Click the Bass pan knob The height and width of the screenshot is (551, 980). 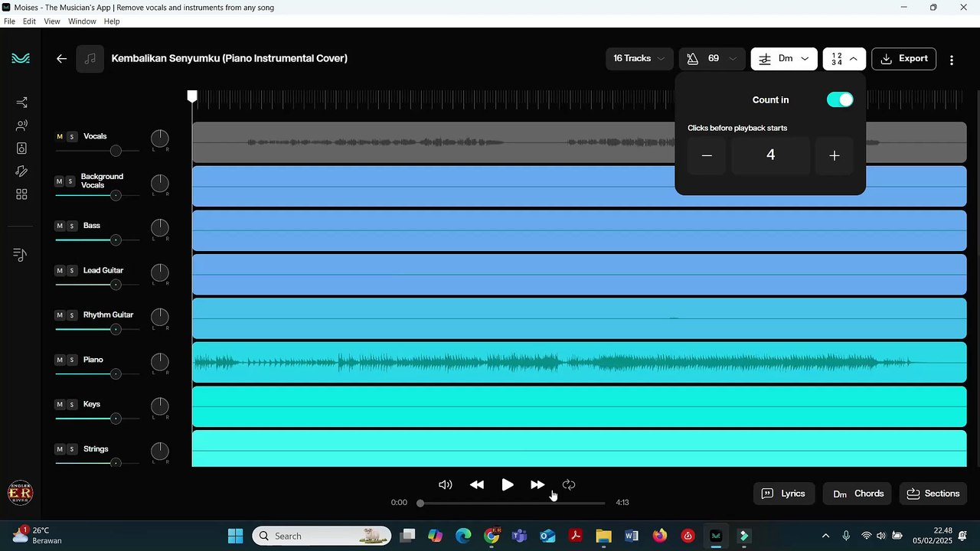click(159, 228)
